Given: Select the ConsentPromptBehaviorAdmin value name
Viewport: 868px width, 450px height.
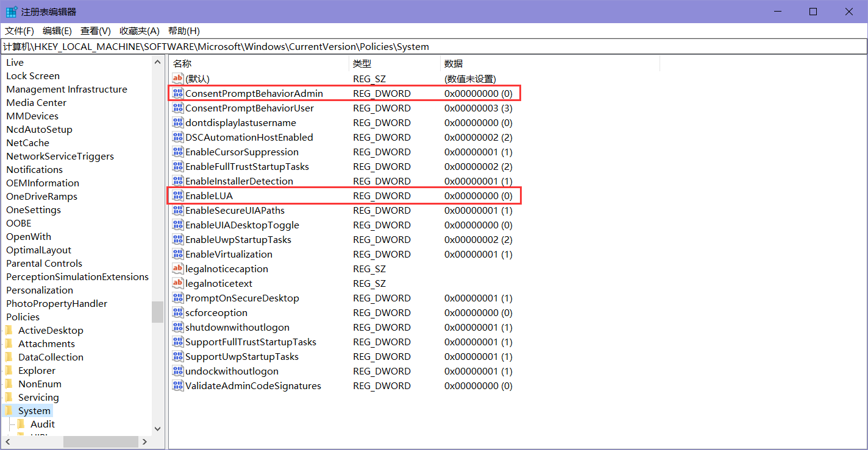Looking at the screenshot, I should pos(254,94).
